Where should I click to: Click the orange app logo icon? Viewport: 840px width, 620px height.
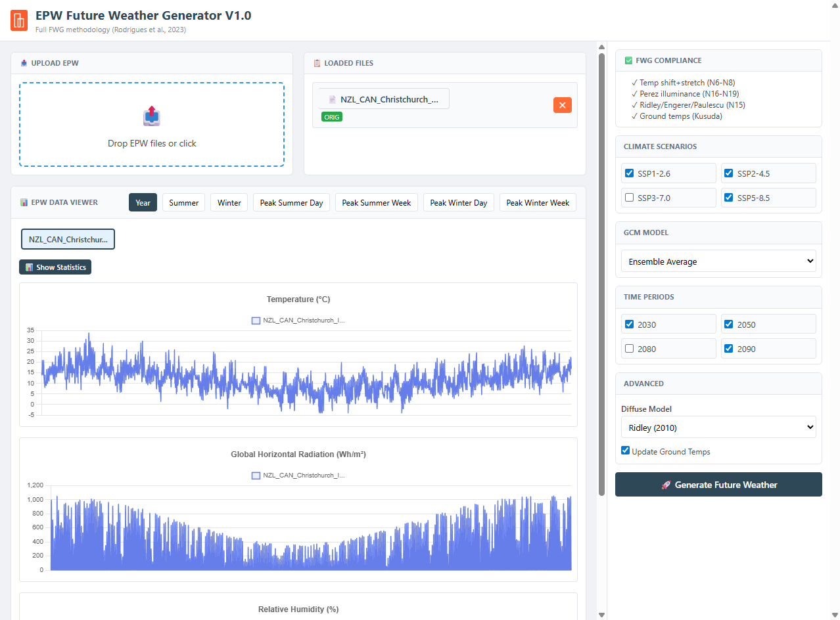point(19,20)
